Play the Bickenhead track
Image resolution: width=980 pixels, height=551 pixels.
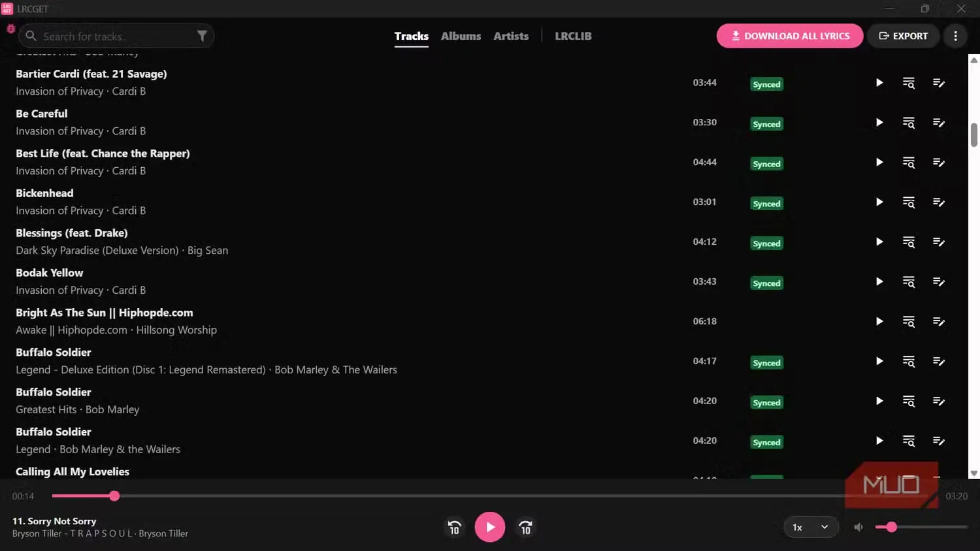click(879, 202)
